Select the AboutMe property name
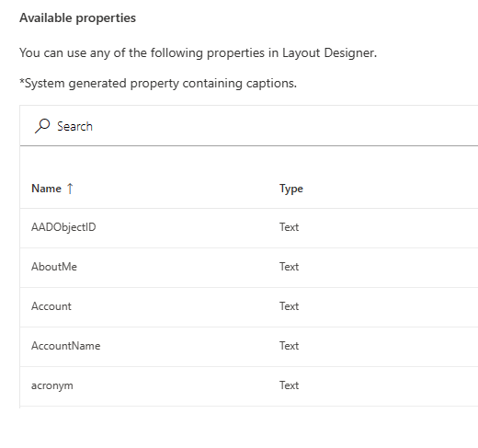The image size is (478, 448). pyautogui.click(x=54, y=267)
